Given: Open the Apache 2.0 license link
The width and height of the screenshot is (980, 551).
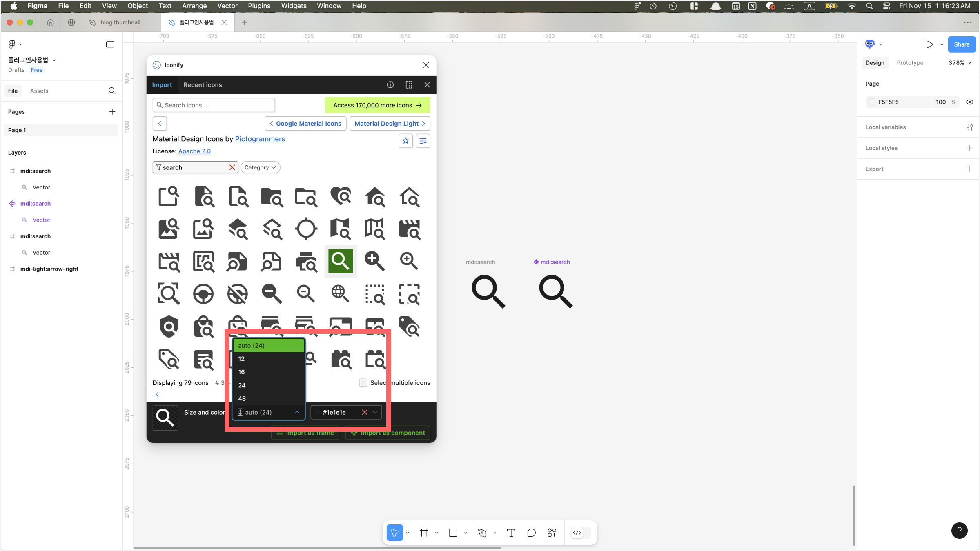Looking at the screenshot, I should click(x=194, y=151).
